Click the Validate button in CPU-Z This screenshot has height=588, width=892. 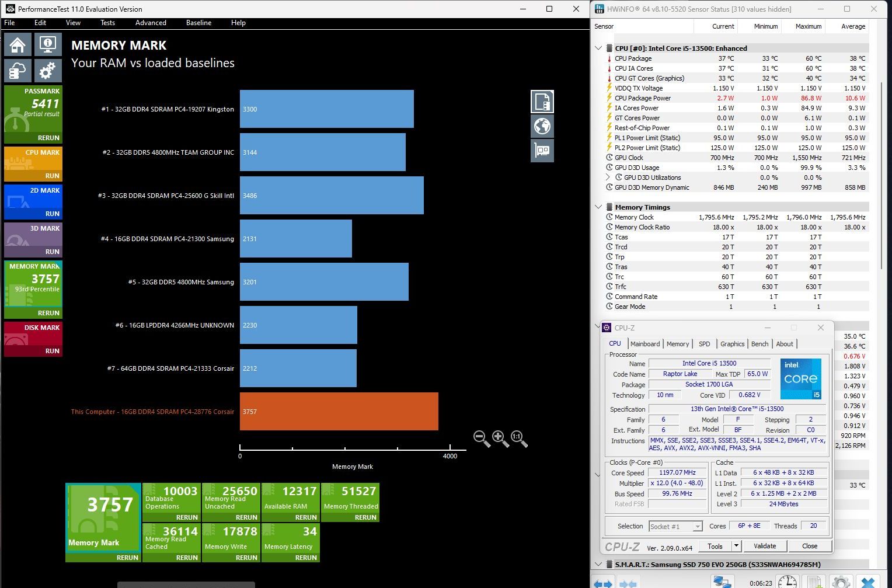click(765, 546)
